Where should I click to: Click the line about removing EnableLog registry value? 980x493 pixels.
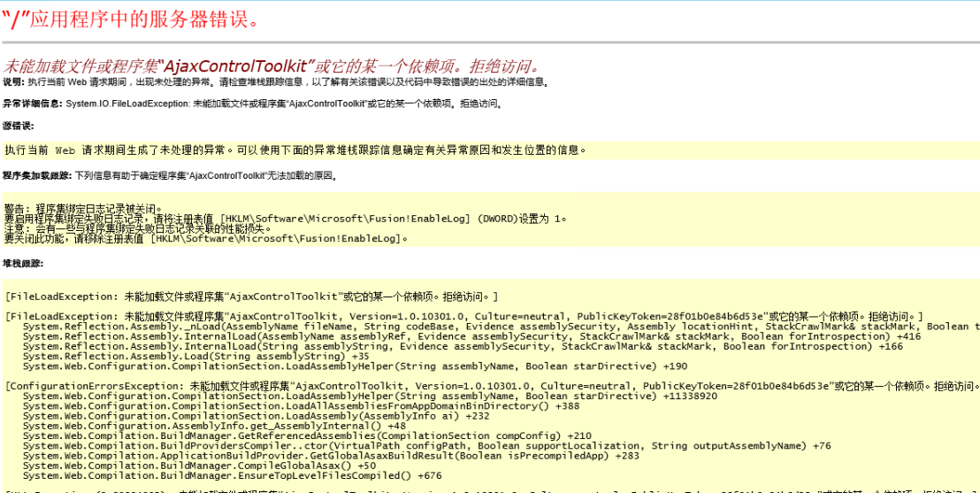tap(207, 238)
